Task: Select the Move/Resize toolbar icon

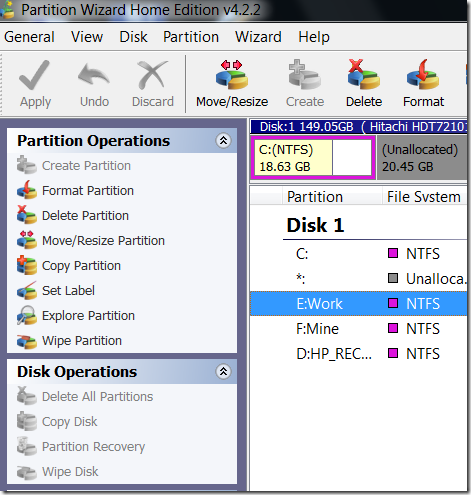Action: (x=232, y=75)
